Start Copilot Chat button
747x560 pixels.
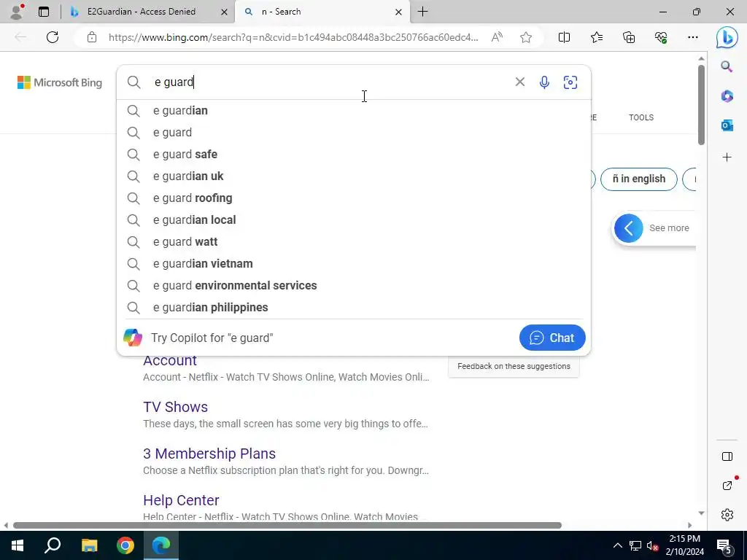tap(552, 338)
